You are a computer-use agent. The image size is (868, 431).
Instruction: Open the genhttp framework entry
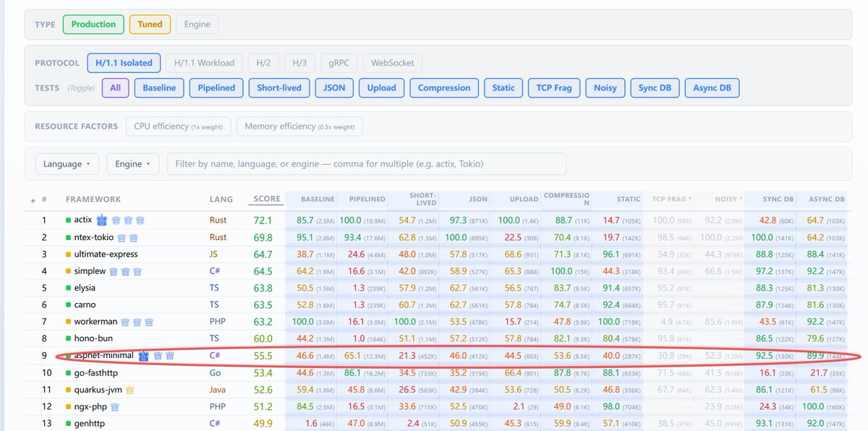90,423
